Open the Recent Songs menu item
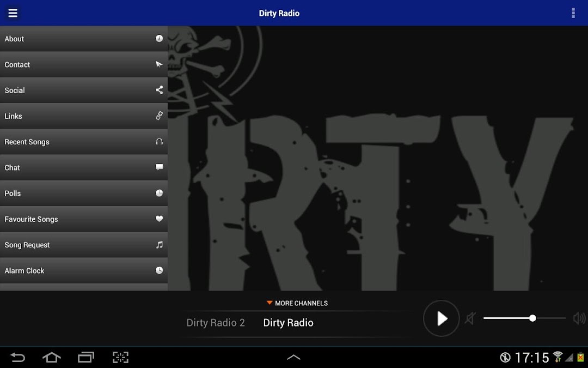This screenshot has height=368, width=588. click(x=84, y=142)
